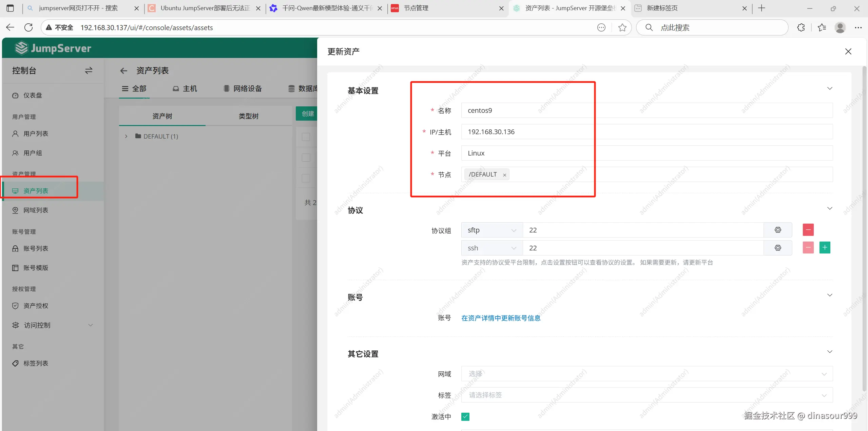Open the 网域 select dropdown
Image resolution: width=868 pixels, height=431 pixels.
point(647,374)
